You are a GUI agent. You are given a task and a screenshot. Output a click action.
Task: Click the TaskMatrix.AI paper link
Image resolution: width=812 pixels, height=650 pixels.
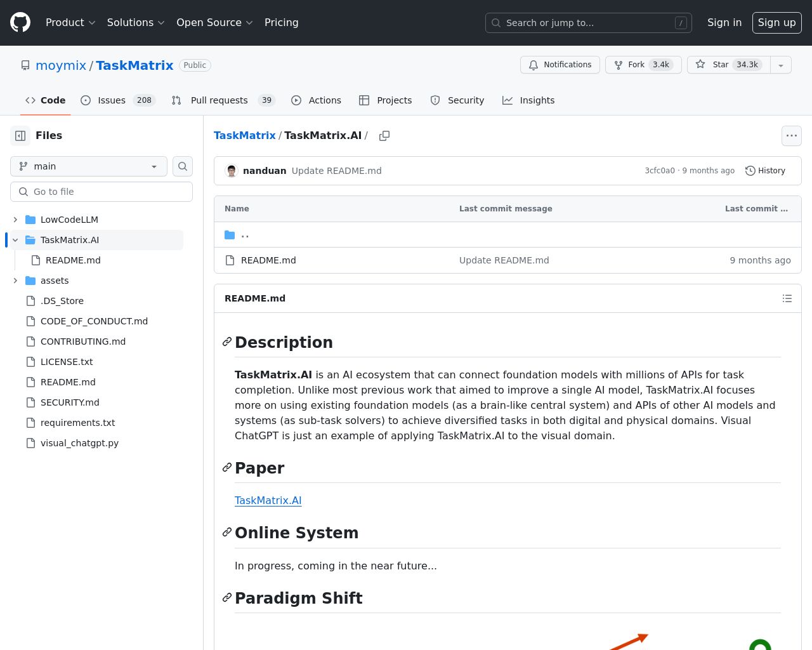click(268, 501)
